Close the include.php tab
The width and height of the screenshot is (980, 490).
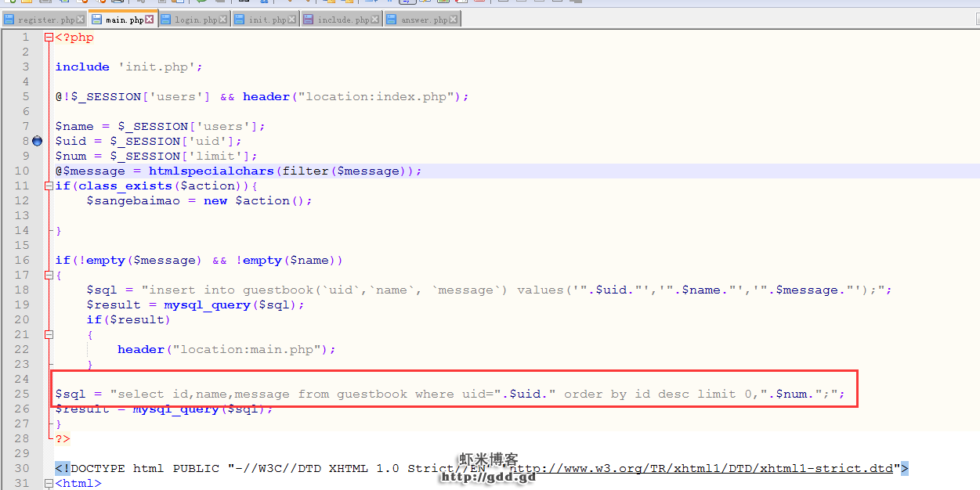coord(374,20)
